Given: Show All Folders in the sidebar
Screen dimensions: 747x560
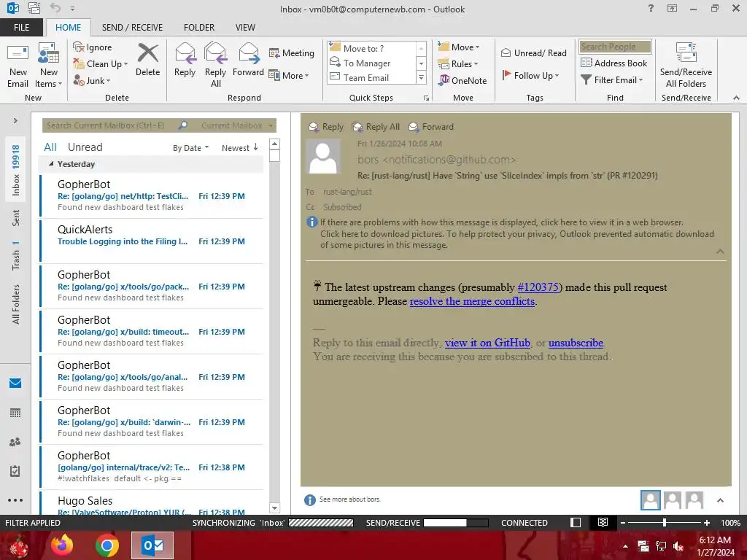Looking at the screenshot, I should (x=16, y=304).
